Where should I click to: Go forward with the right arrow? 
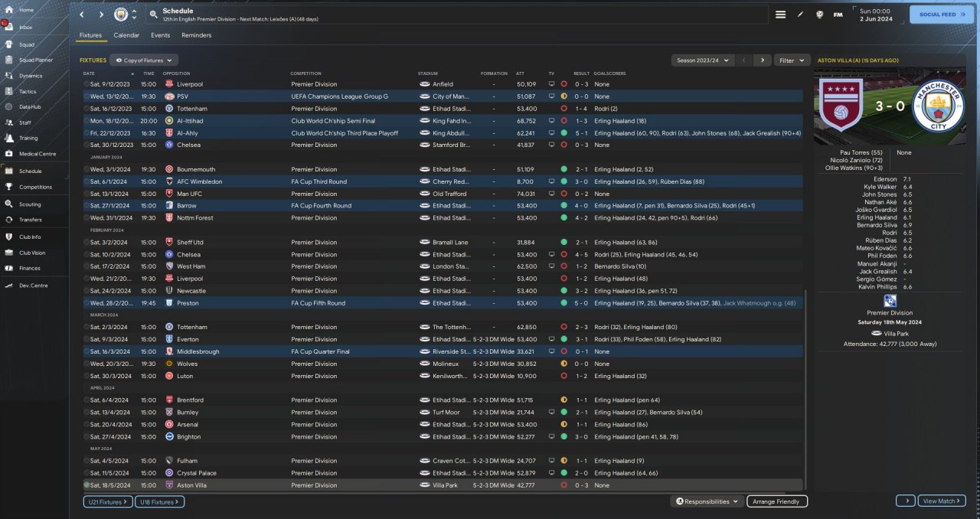[x=101, y=15]
